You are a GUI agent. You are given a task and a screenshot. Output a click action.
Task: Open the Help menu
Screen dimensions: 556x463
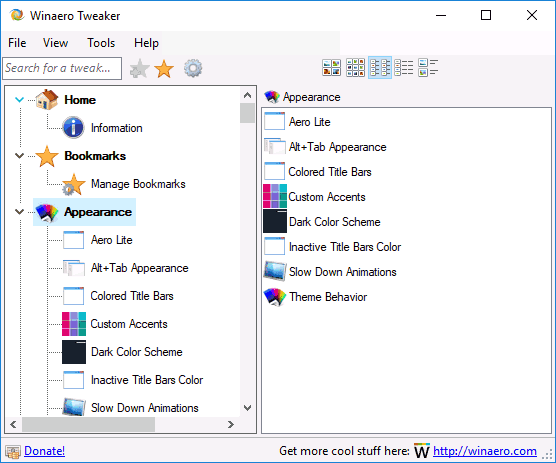pos(146,43)
